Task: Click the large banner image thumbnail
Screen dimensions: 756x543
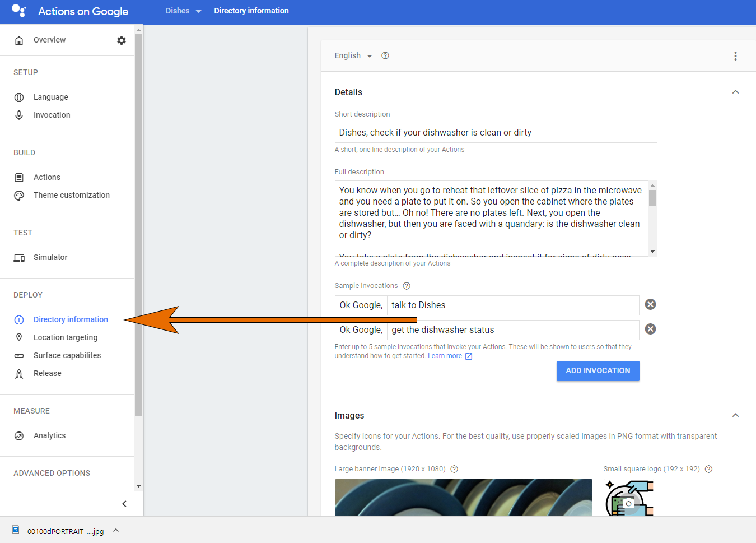Action: (463, 498)
